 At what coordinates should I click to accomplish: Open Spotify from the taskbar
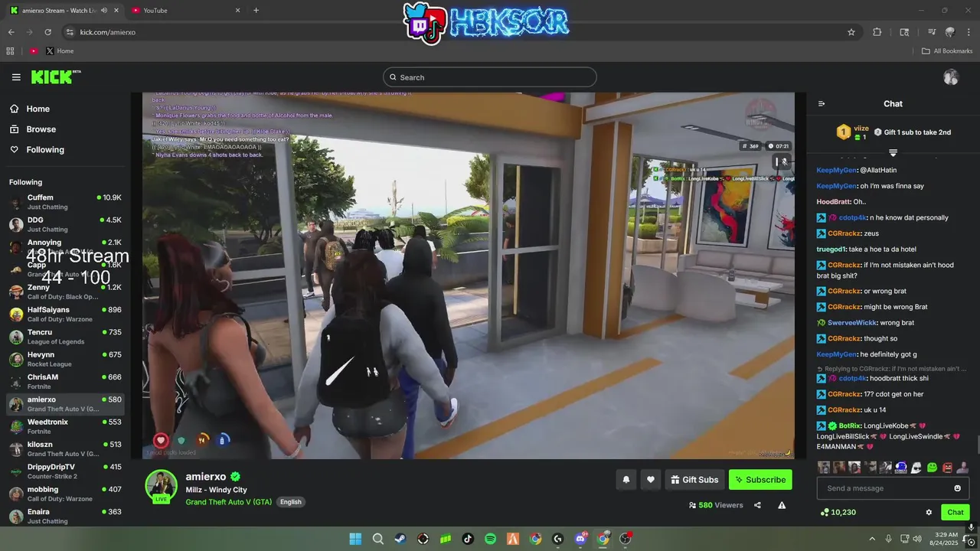point(491,539)
